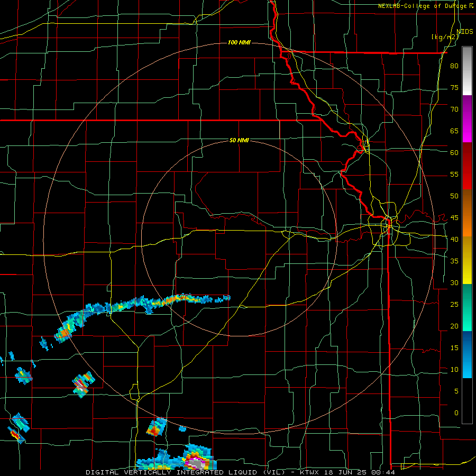The height and width of the screenshot is (476, 476).
Task: Select the "15" value on the scale
Action: pos(454,347)
